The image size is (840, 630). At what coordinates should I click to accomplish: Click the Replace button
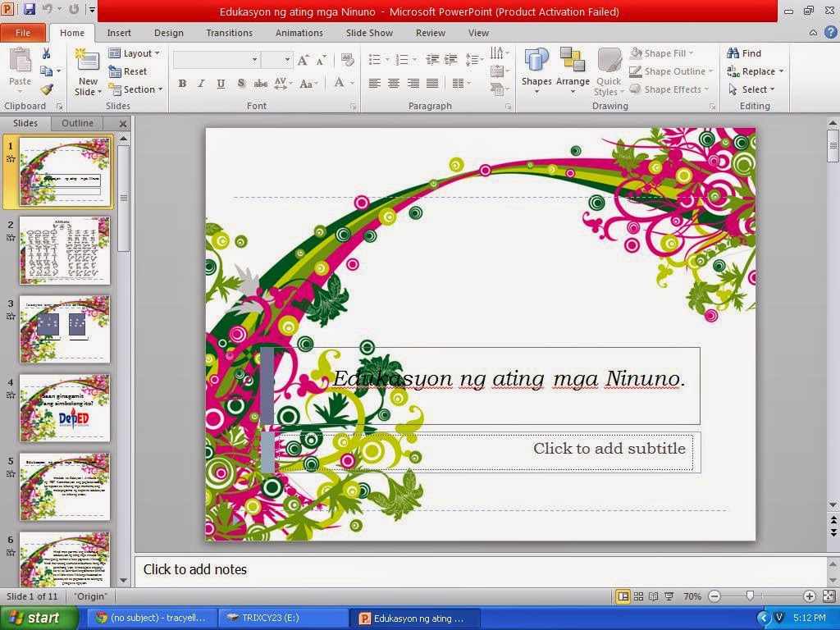[x=755, y=71]
